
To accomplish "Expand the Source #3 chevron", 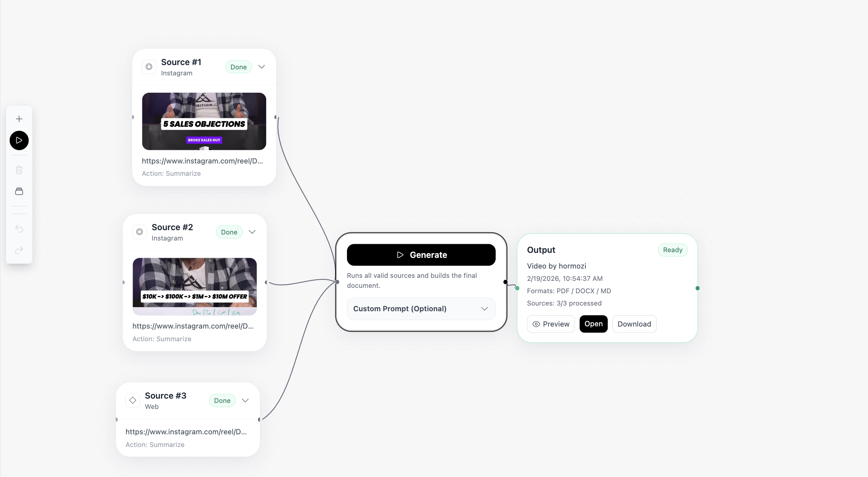I will (246, 401).
